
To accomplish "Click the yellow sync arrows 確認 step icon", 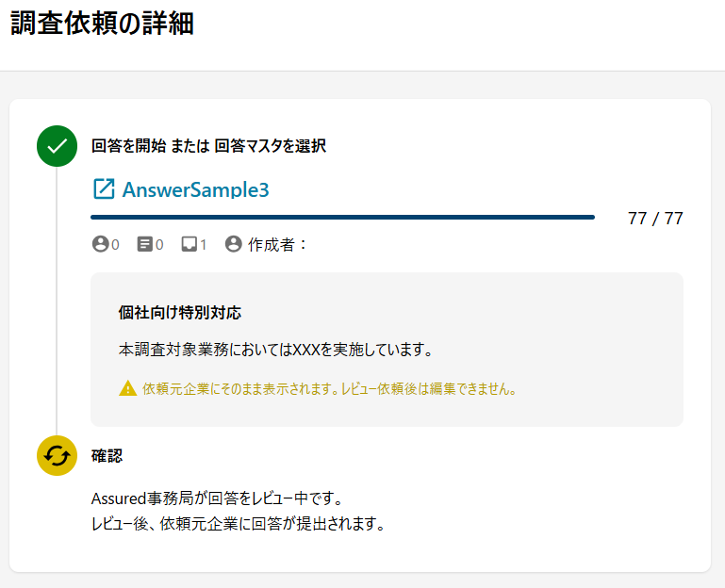I will 57,455.
